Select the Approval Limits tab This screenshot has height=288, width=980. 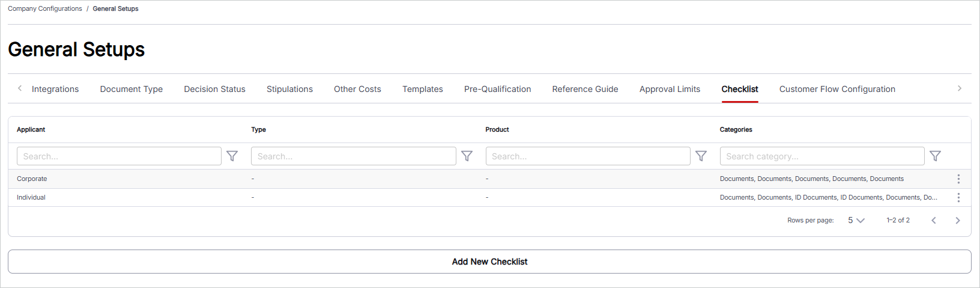point(670,89)
